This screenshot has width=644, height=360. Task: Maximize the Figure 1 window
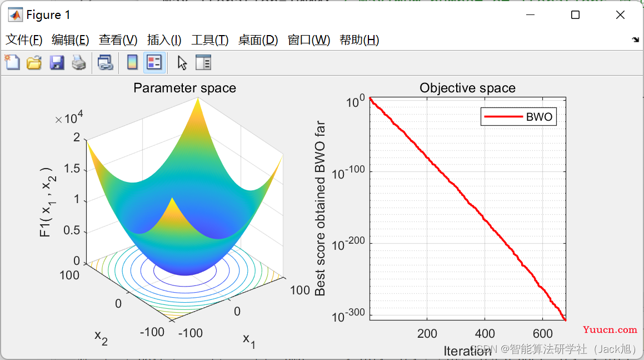tap(576, 15)
